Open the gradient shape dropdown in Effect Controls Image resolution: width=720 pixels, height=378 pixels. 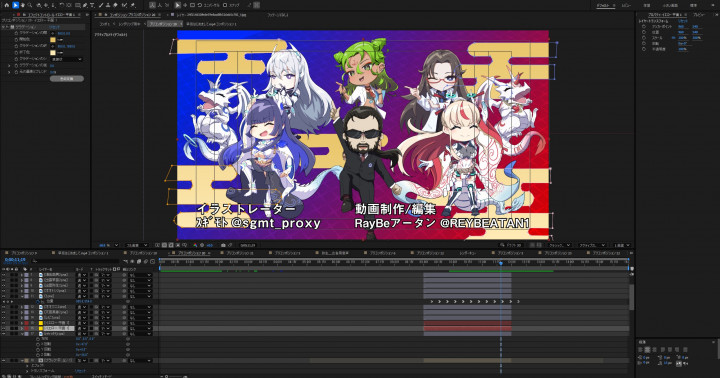point(67,59)
